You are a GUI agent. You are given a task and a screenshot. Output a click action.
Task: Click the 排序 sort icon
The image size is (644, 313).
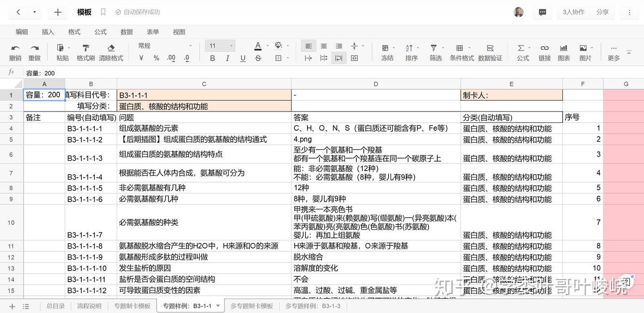coord(409,48)
